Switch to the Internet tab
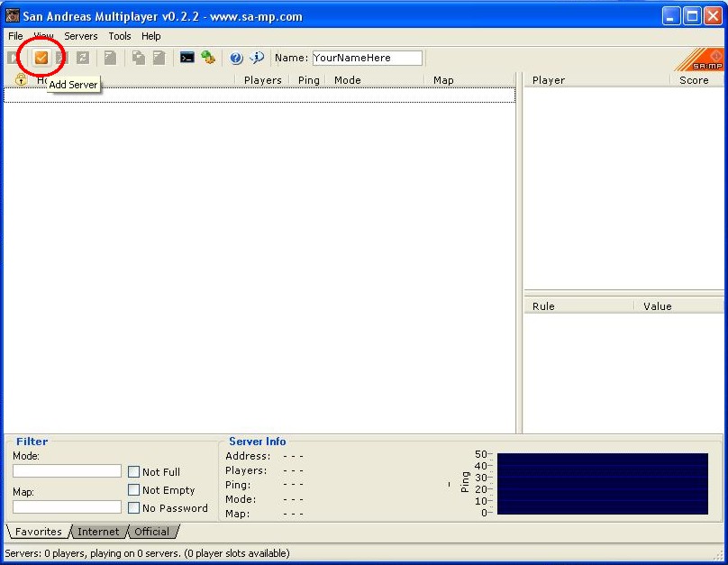Viewport: 728px width, 565px height. coord(98,532)
